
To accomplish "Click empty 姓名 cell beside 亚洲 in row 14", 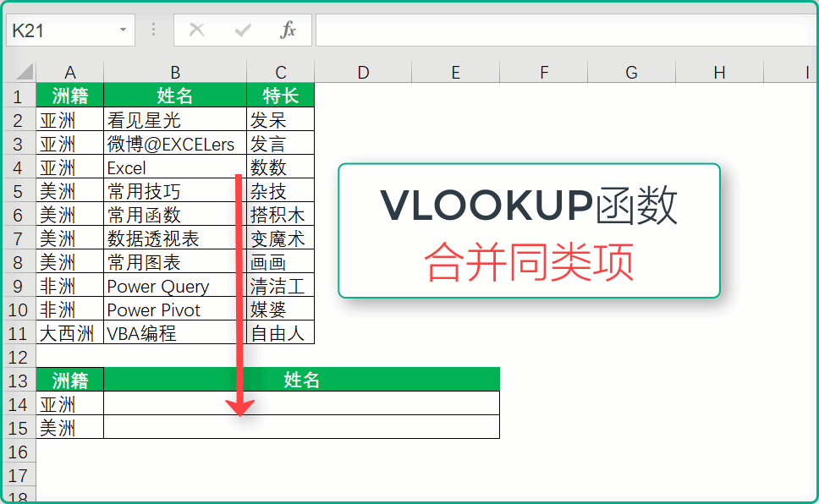I will click(301, 403).
